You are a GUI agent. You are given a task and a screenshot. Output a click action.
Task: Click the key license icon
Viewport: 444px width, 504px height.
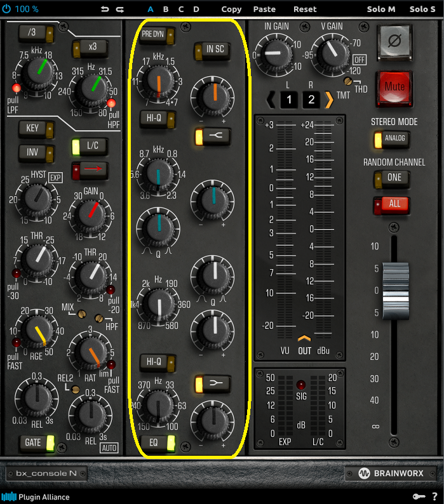419,496
